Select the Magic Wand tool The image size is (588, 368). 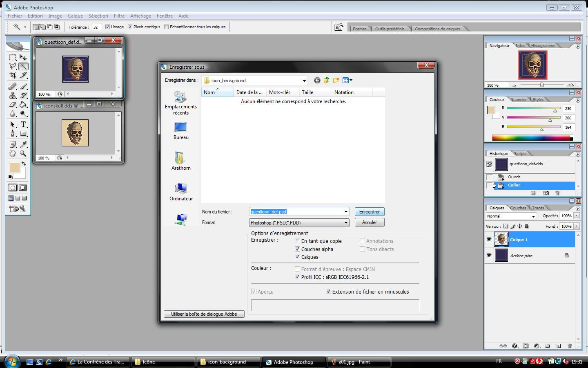tap(23, 66)
